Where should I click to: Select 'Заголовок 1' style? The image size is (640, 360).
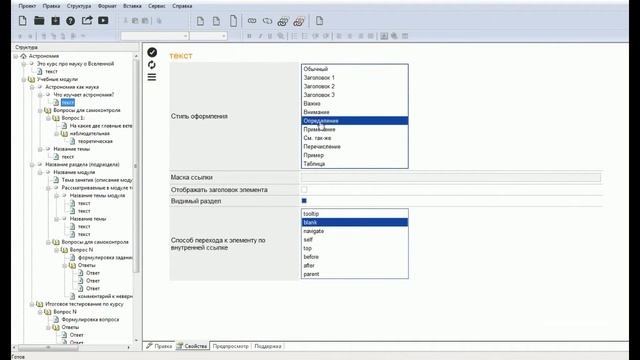tap(355, 78)
